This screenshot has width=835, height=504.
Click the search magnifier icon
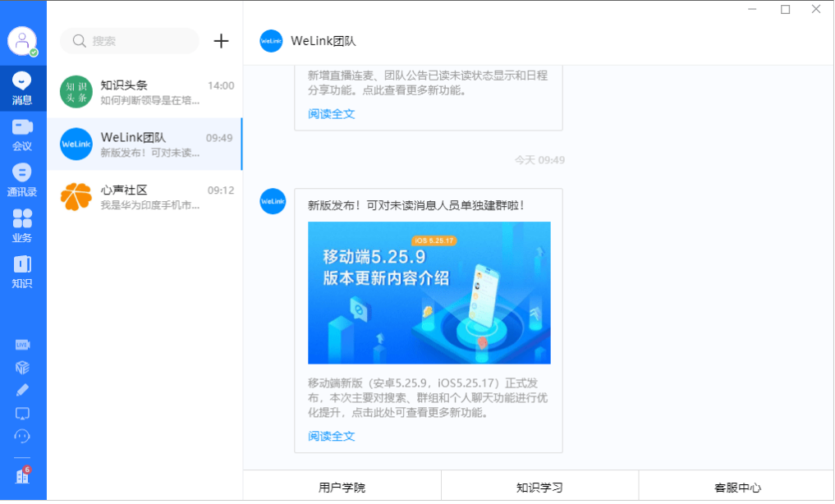[80, 41]
